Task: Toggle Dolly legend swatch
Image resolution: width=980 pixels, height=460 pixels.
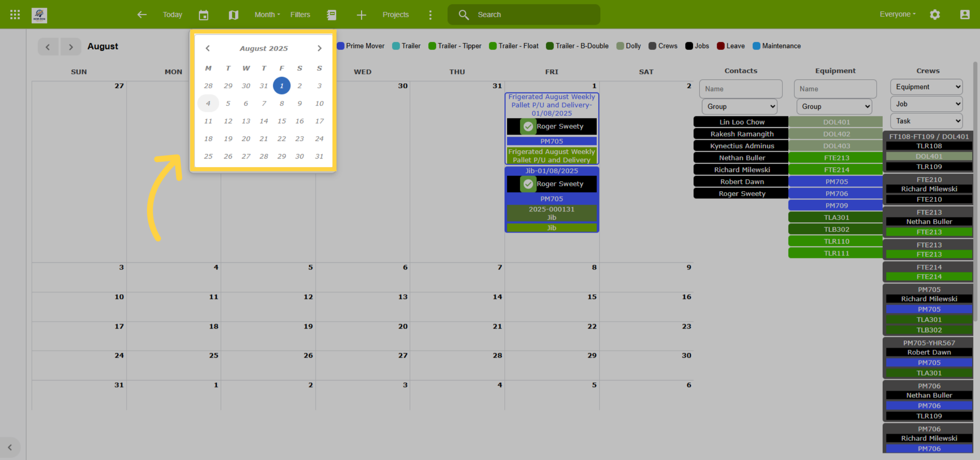Action: [x=620, y=46]
